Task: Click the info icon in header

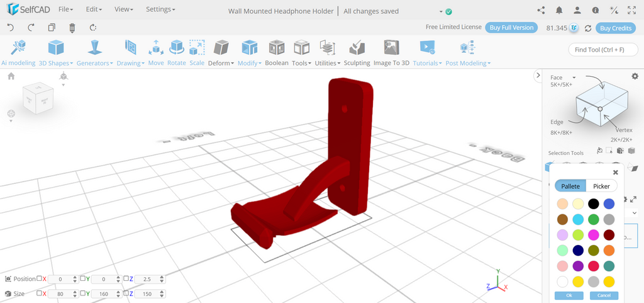Action: [596, 10]
